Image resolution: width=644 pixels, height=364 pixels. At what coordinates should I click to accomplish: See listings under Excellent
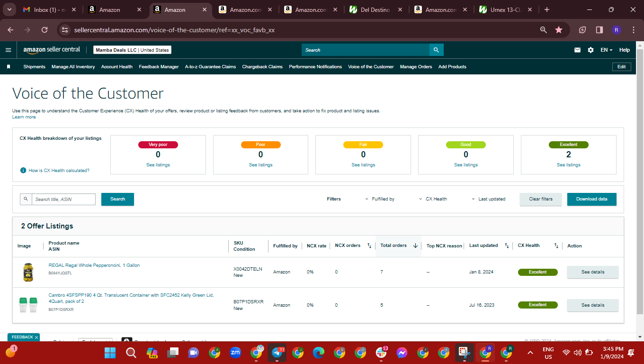coord(569,165)
